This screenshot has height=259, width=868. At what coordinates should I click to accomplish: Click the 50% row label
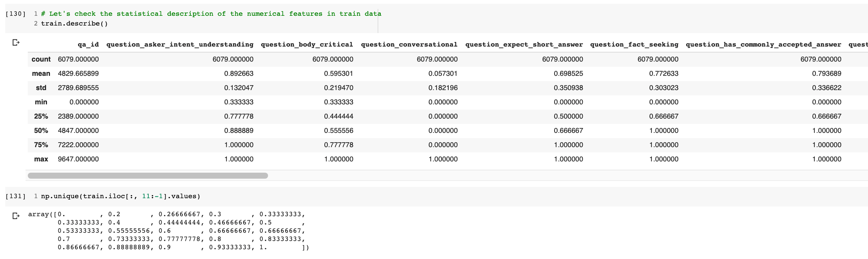tap(41, 131)
